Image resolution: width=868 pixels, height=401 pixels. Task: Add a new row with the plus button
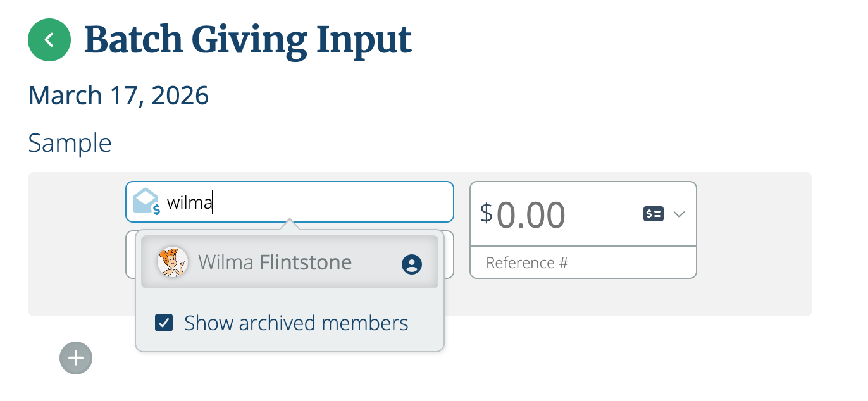tap(76, 358)
